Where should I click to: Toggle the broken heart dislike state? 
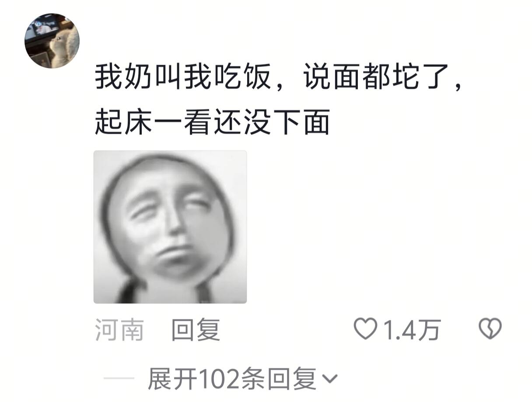(490, 329)
